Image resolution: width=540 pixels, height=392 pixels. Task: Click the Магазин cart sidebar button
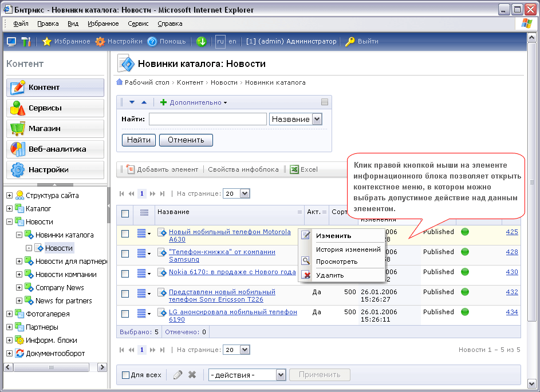55,129
